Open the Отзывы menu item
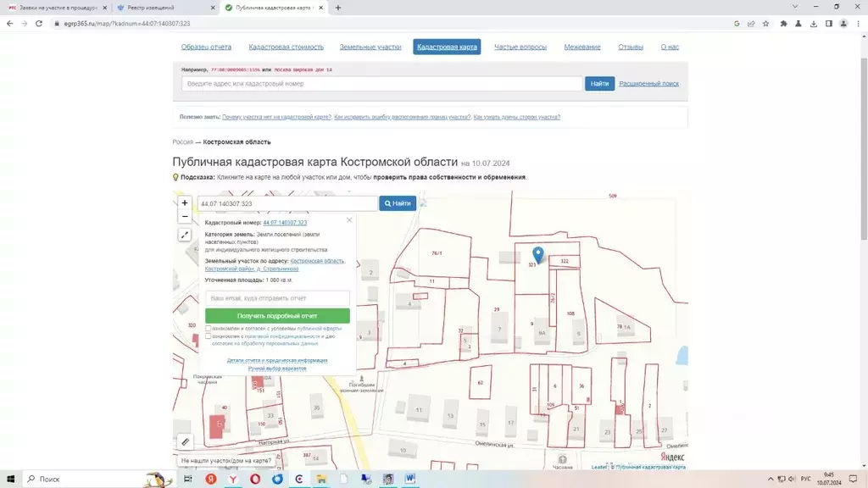 tap(631, 47)
